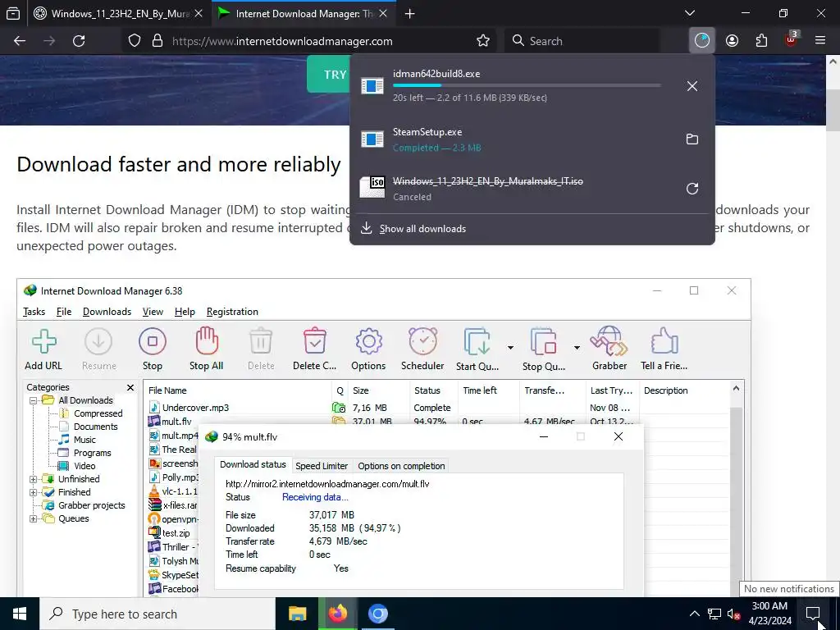Click the Firefox search box
This screenshot has width=840, height=630.
[582, 41]
